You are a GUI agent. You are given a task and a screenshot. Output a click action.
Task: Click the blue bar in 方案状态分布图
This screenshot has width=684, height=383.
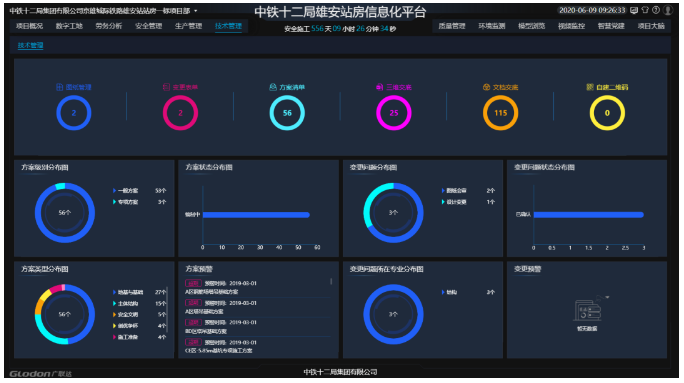point(256,215)
